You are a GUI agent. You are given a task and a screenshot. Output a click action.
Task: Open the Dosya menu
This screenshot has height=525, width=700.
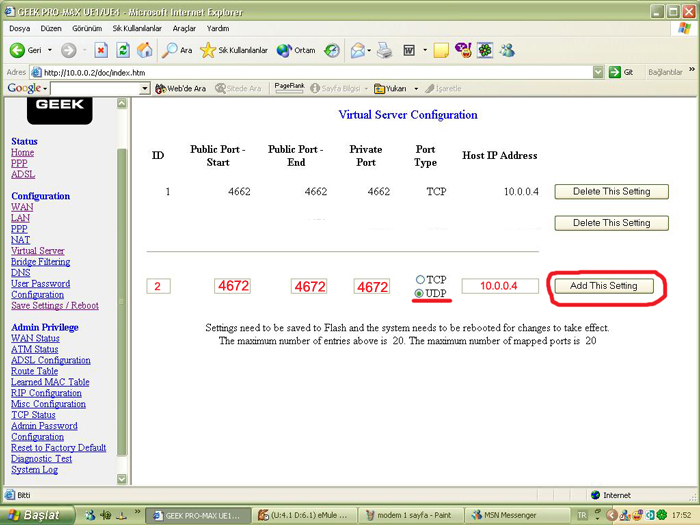tap(20, 28)
